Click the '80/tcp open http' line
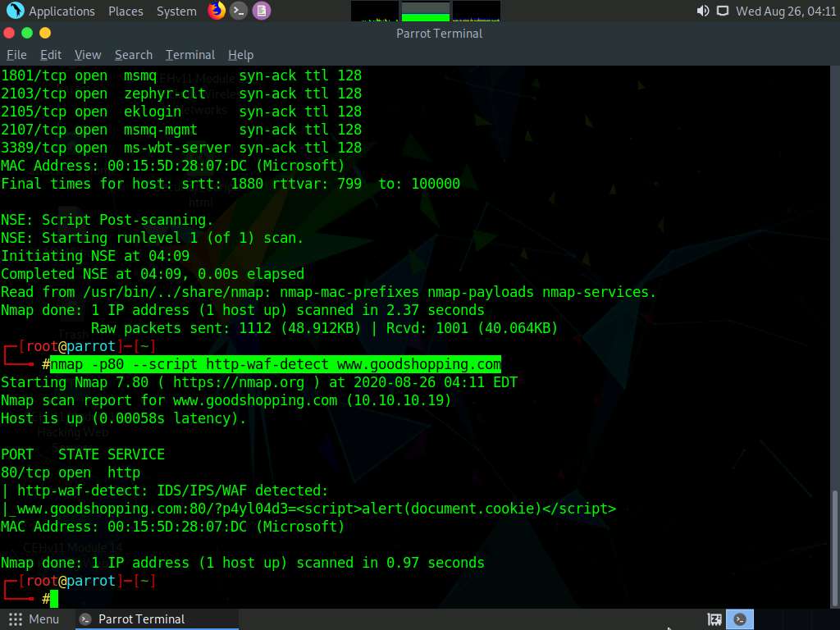This screenshot has height=630, width=840. [x=71, y=472]
